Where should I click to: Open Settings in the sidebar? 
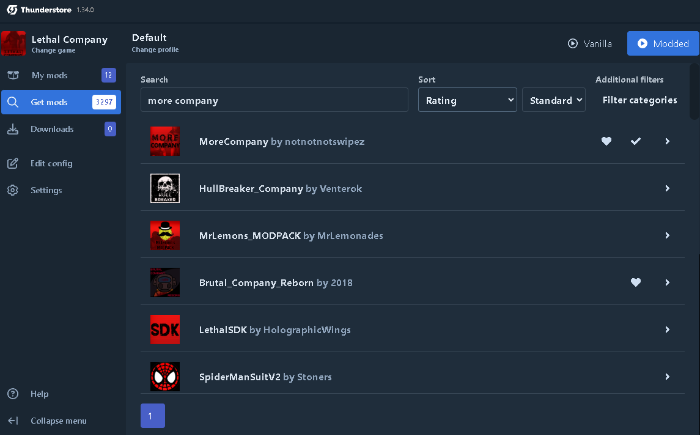tap(61, 190)
